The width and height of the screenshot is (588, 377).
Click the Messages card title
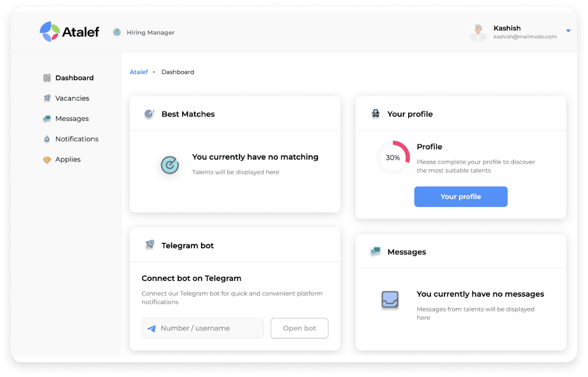coord(407,252)
